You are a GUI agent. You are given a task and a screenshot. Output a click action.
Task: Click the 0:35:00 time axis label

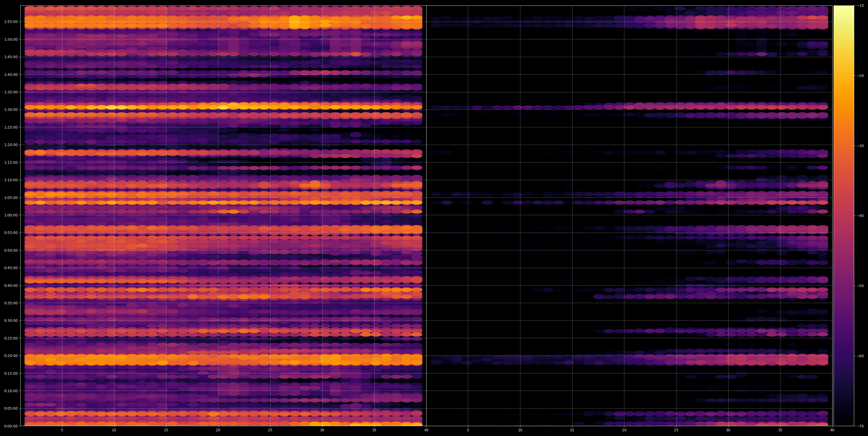click(11, 303)
